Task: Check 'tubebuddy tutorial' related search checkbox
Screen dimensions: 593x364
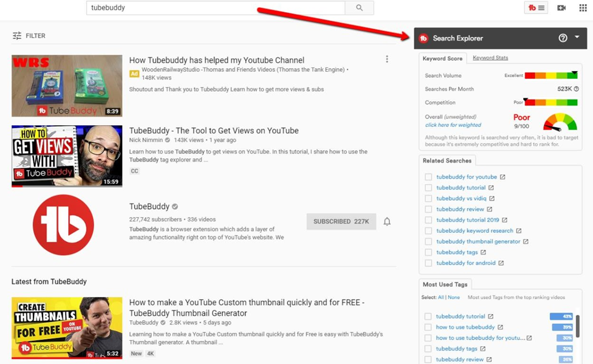Action: 428,188
